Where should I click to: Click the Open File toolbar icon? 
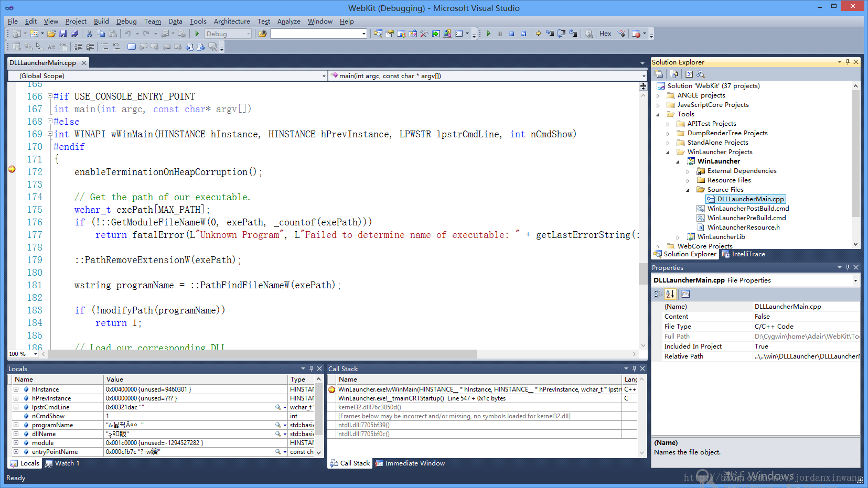coord(51,34)
